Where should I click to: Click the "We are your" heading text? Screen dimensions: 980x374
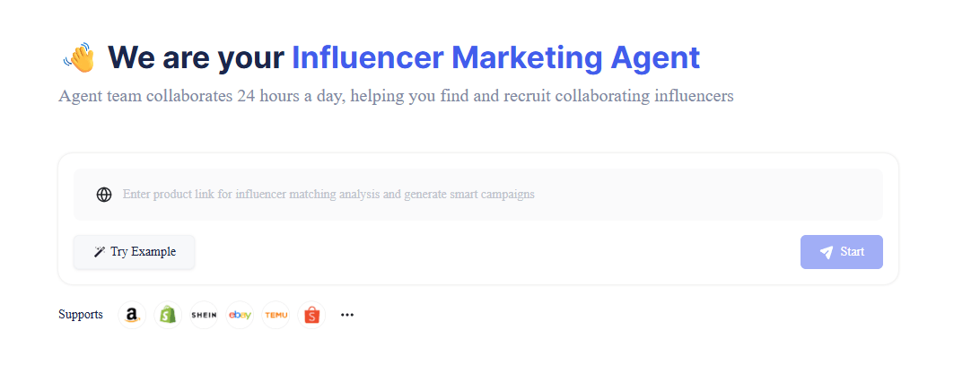(x=196, y=58)
